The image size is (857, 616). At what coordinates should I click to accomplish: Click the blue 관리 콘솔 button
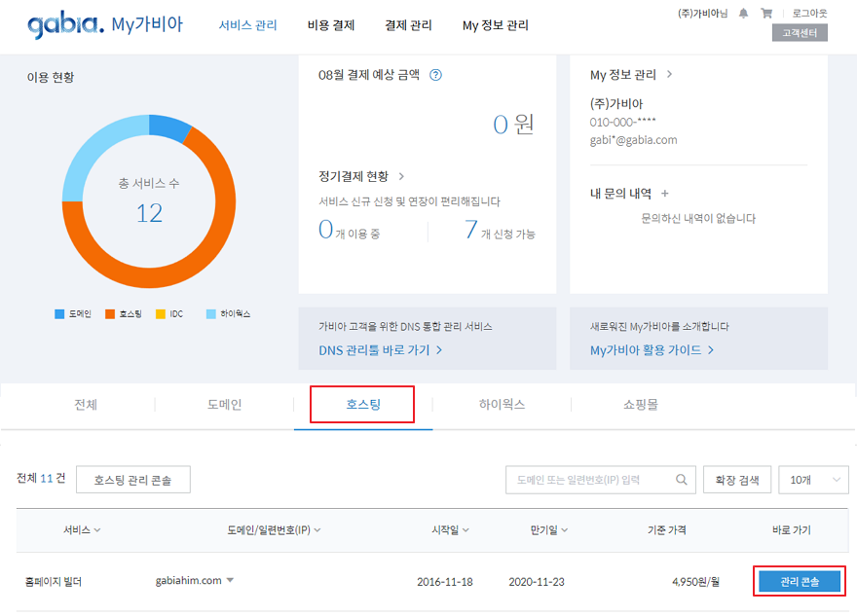pos(800,582)
